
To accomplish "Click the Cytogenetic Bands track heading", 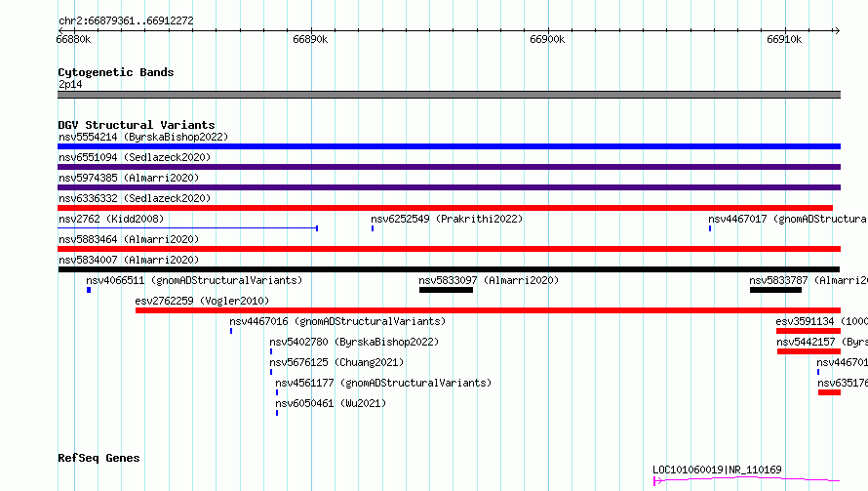I will [x=116, y=72].
